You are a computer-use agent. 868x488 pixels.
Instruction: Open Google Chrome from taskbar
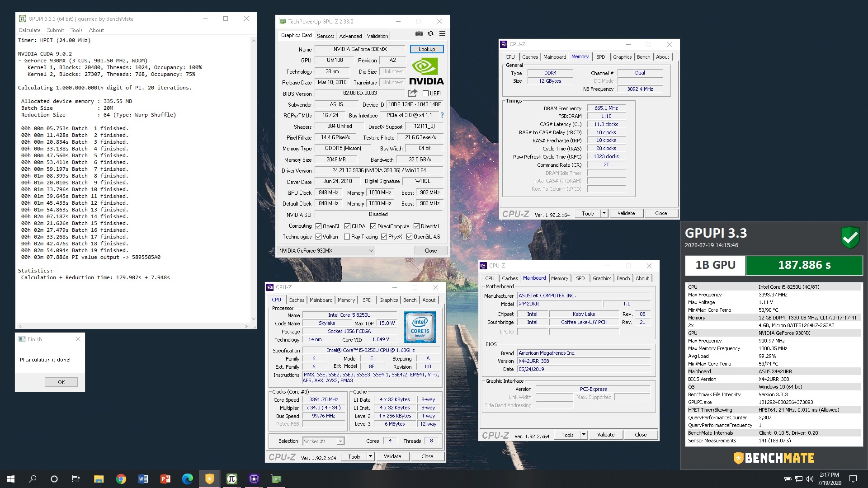pos(121,479)
